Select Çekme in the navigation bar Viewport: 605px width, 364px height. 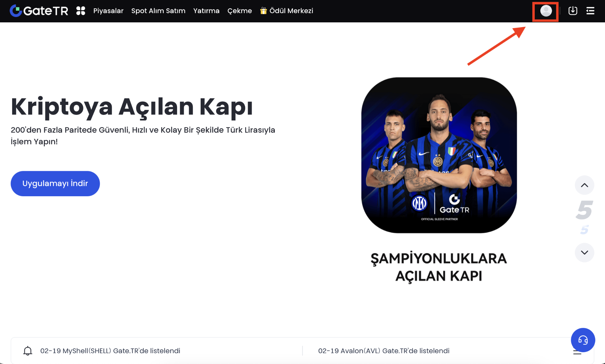pos(240,11)
